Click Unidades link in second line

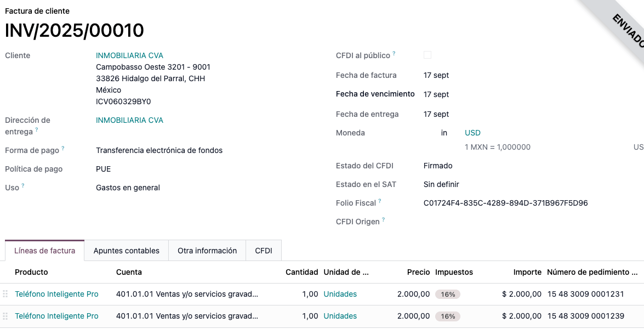340,316
